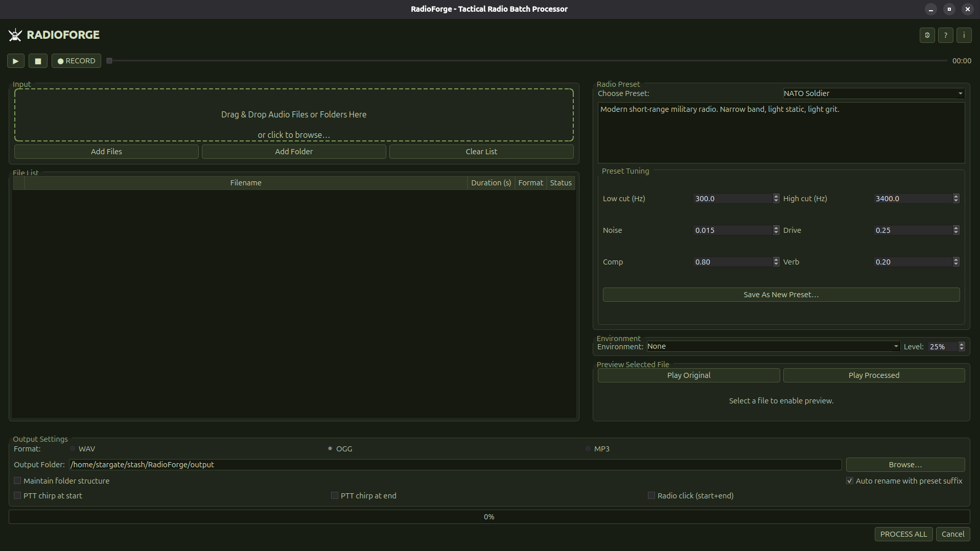
Task: Click the Output Folder path field
Action: coord(455,465)
